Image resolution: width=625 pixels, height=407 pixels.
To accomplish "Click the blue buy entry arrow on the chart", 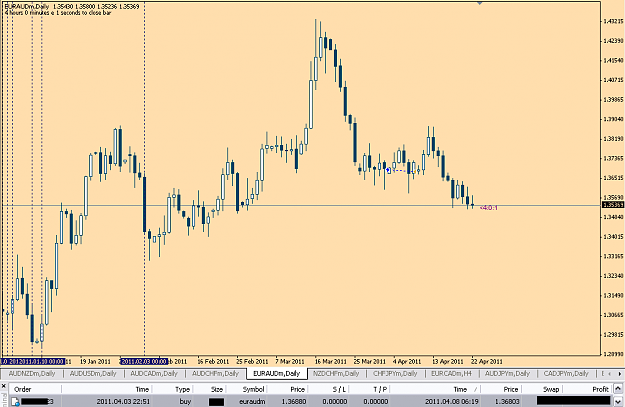I will (388, 170).
